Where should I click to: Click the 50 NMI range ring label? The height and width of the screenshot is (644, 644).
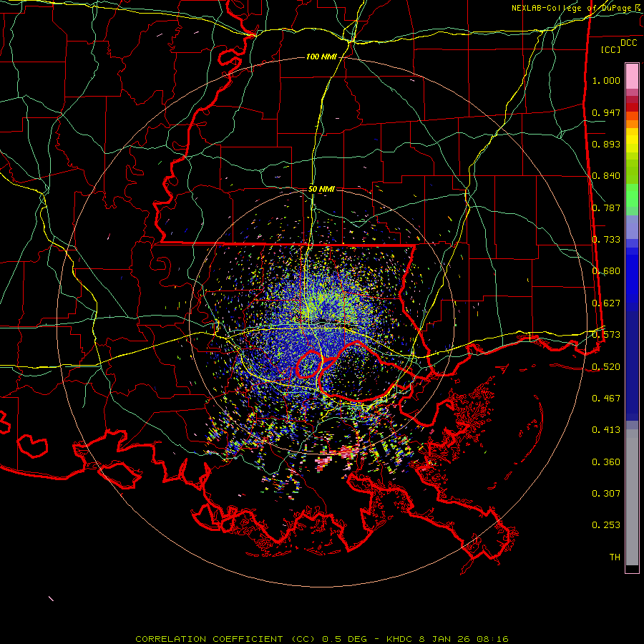pos(321,189)
